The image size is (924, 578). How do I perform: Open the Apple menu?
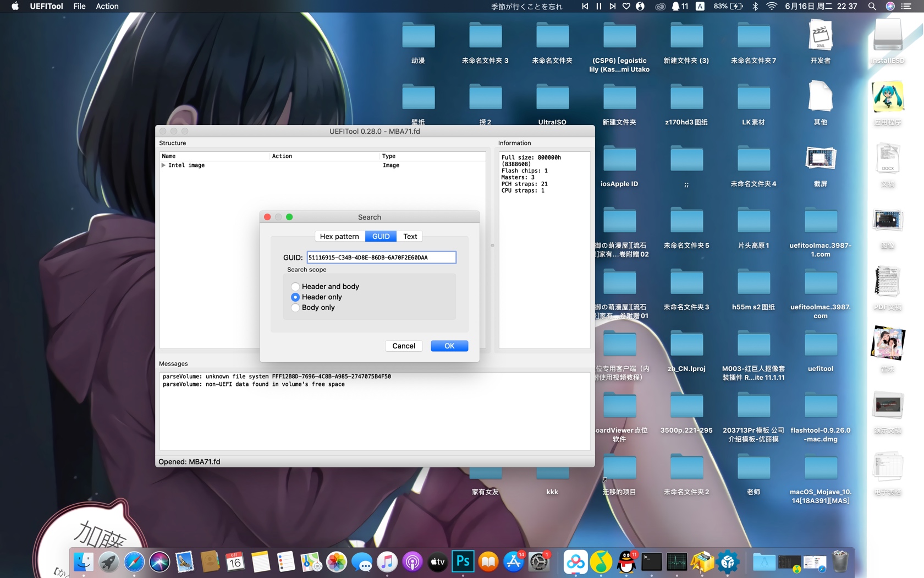tap(15, 6)
